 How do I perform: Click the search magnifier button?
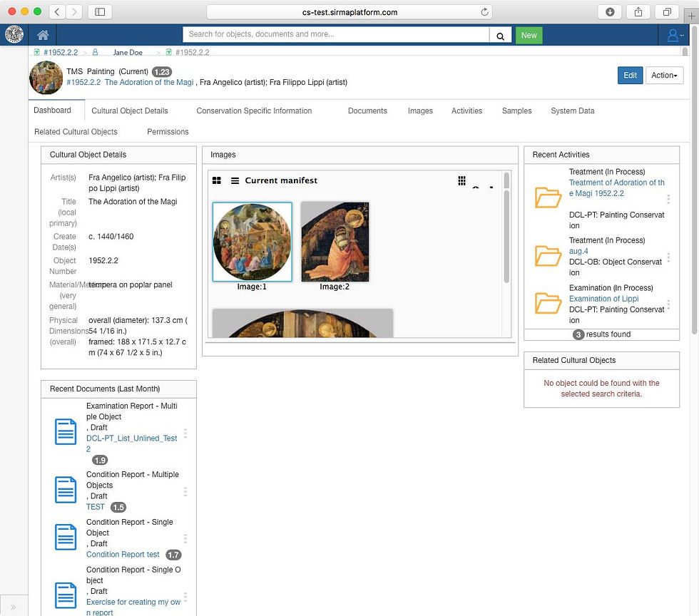(x=500, y=36)
